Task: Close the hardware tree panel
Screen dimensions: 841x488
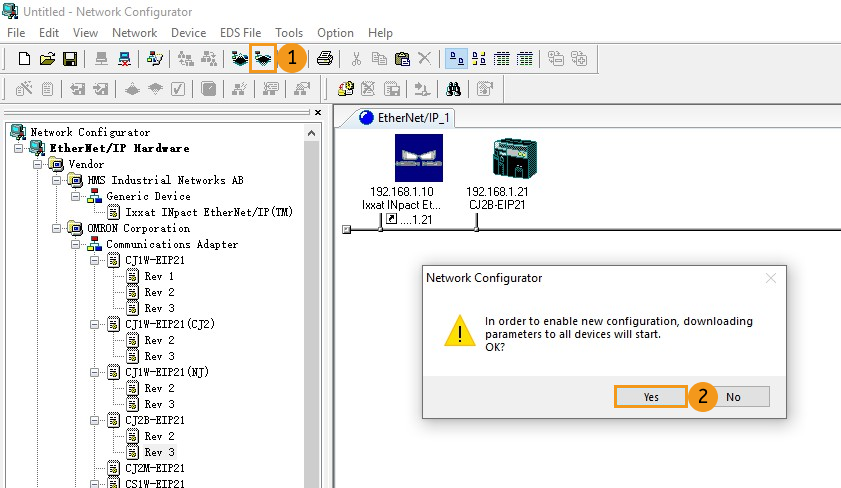Action: coord(318,113)
